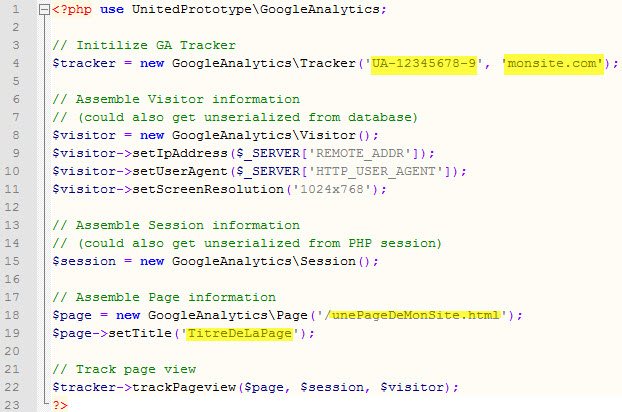Click the 'REMOTE_ADDR' string

pos(359,153)
